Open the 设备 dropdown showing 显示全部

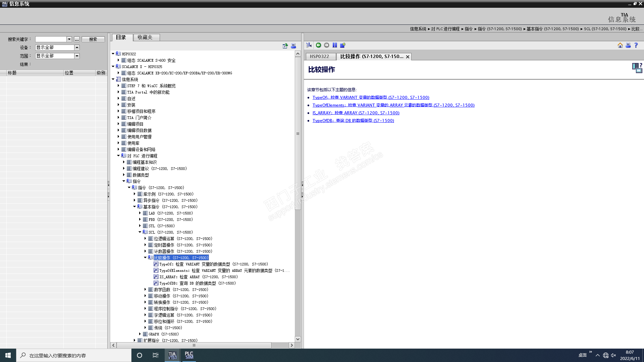tap(77, 48)
